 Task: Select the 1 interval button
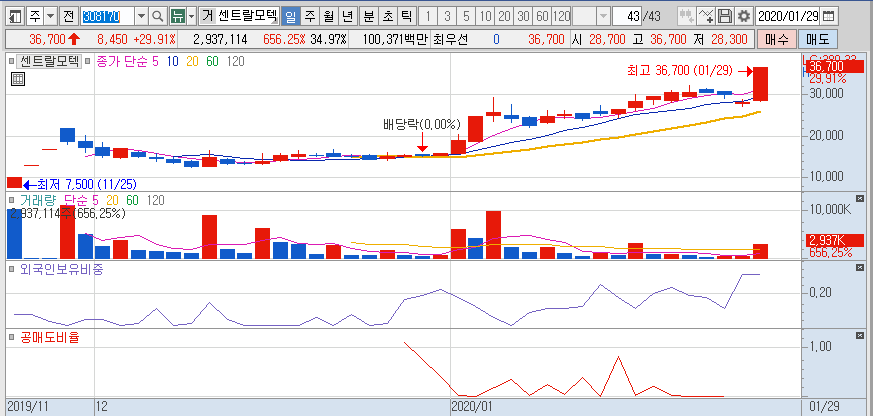(x=428, y=17)
